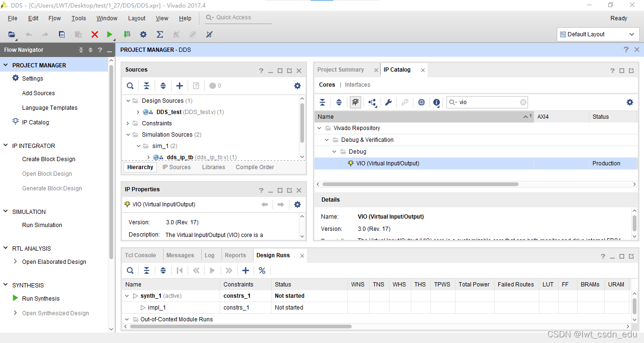
Task: Open the Flow menu
Action: point(55,18)
